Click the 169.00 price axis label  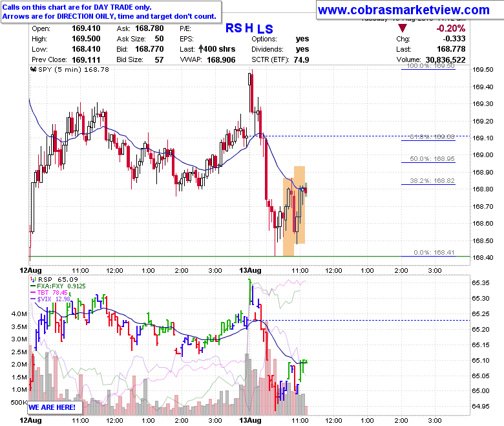pos(483,155)
